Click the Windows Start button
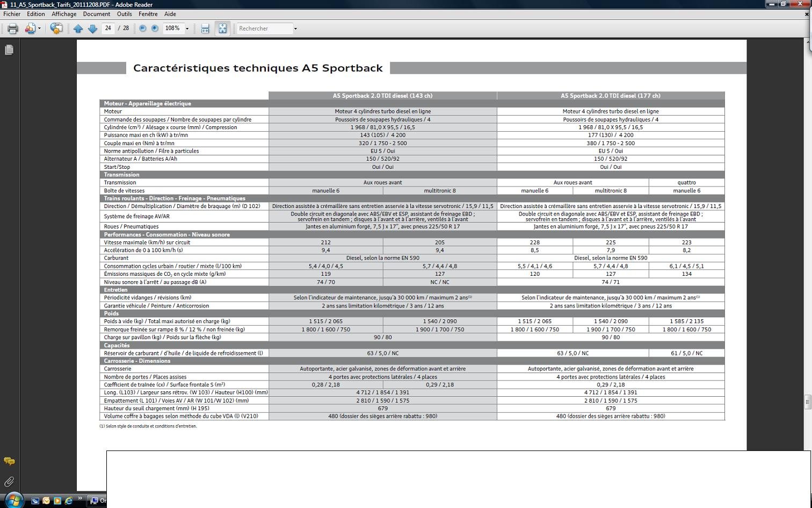 13,500
